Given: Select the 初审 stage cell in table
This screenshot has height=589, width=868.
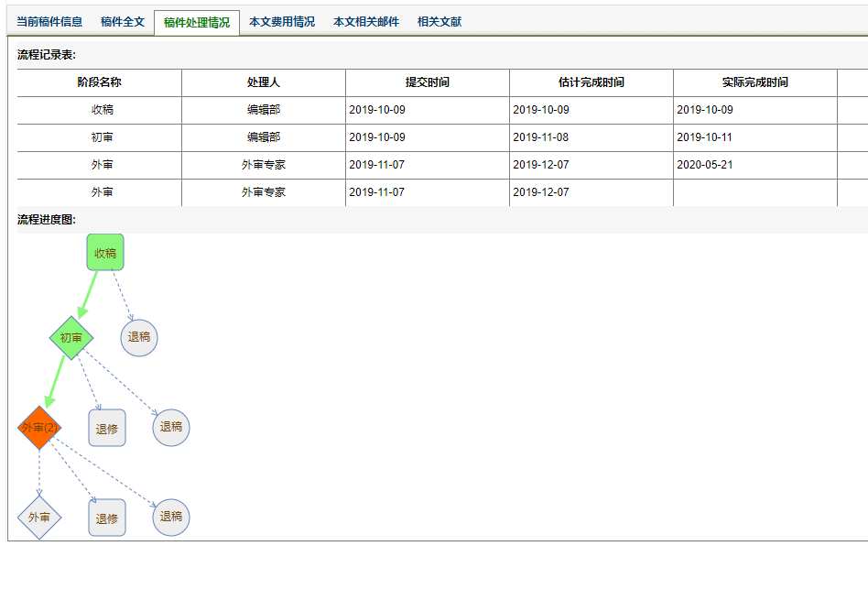Looking at the screenshot, I should [100, 137].
